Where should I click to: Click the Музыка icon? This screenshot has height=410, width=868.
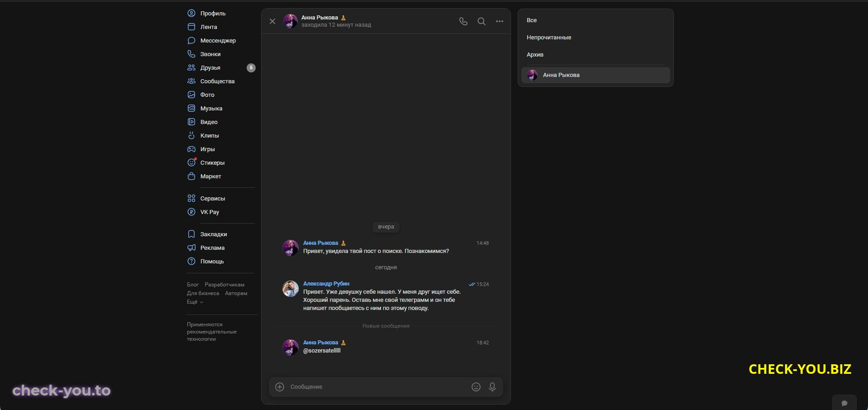[x=191, y=108]
